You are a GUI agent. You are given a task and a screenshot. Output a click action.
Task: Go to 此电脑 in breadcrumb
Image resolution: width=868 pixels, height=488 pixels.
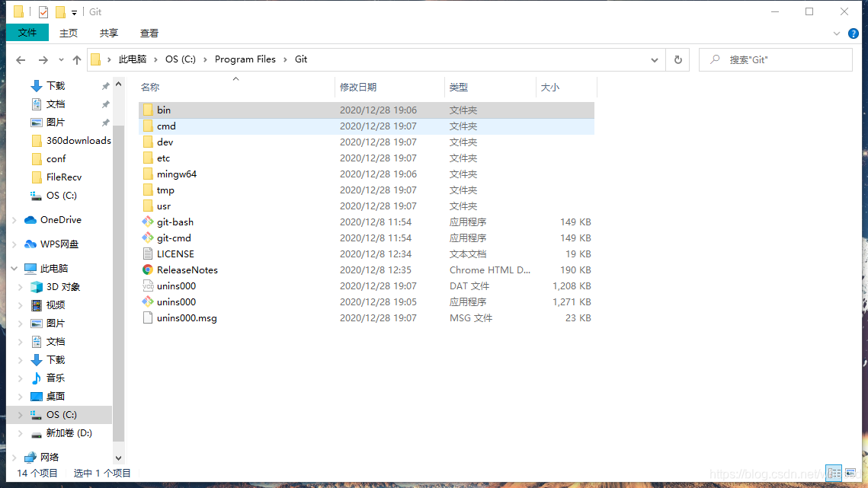(x=133, y=59)
